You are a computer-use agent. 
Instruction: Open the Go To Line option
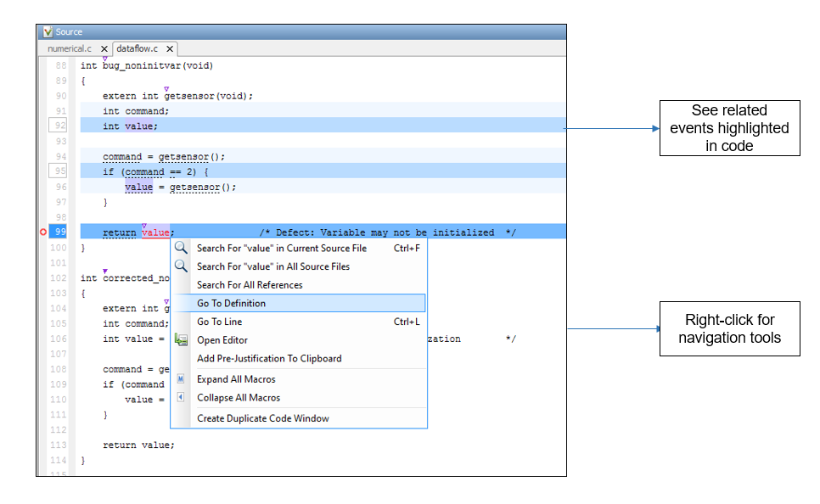tap(219, 322)
